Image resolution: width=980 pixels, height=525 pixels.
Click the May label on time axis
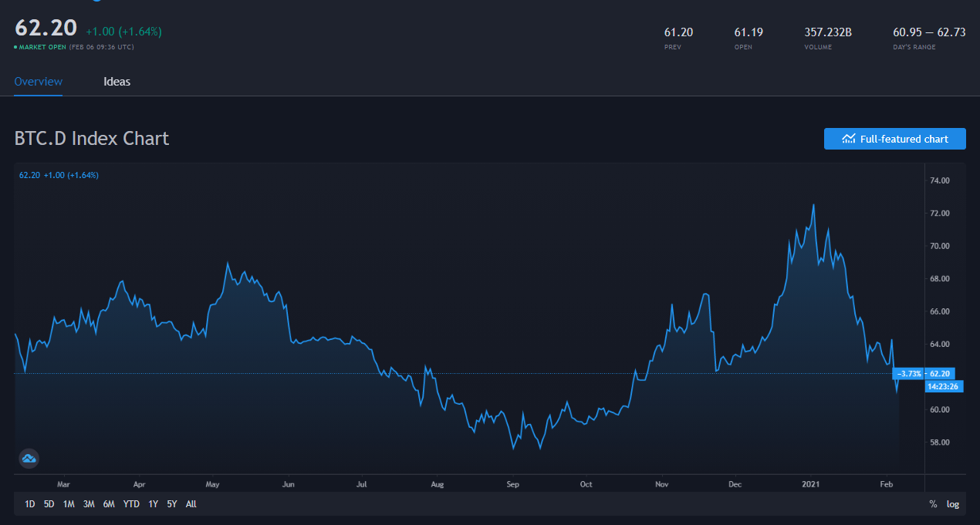click(213, 484)
